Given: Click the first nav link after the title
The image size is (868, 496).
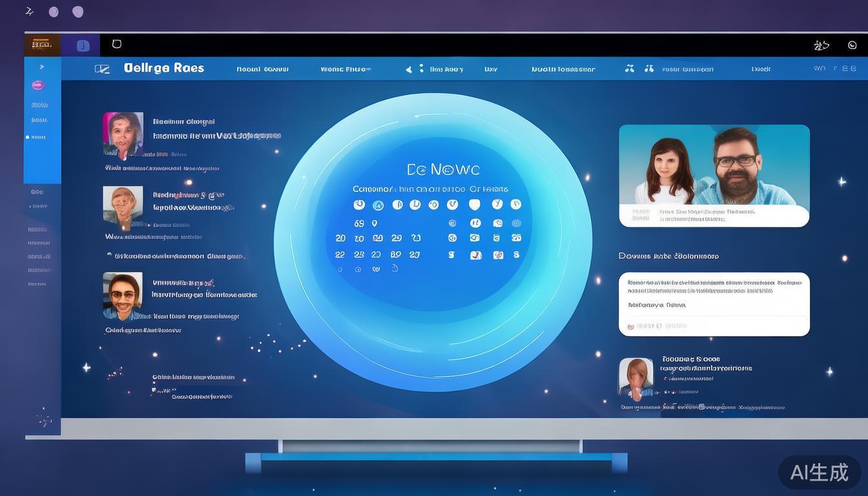Looking at the screenshot, I should 262,69.
